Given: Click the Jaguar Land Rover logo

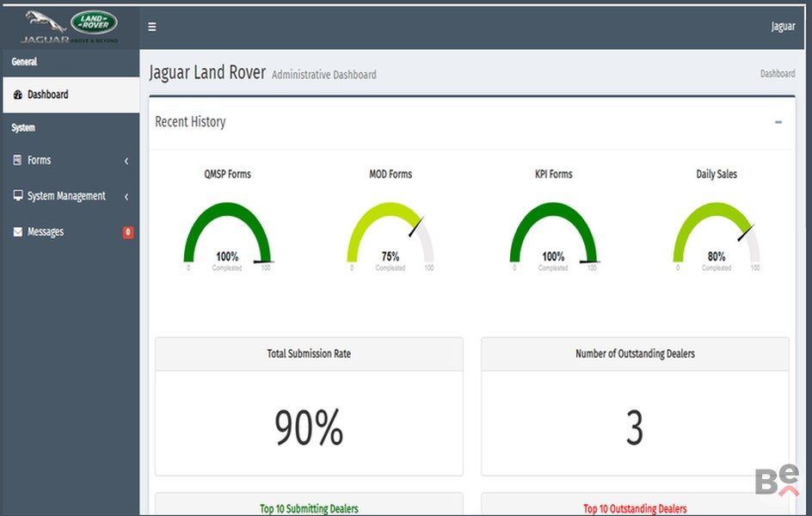Looking at the screenshot, I should point(71,26).
